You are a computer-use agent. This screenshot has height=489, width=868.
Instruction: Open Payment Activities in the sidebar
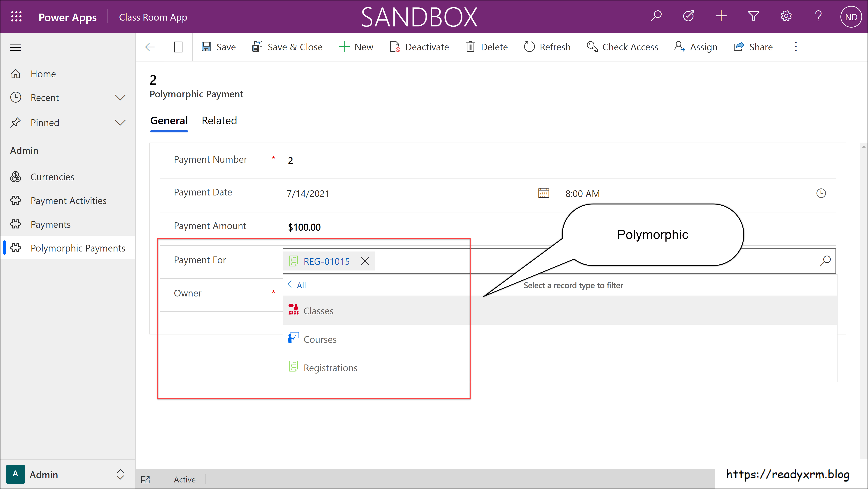68,200
